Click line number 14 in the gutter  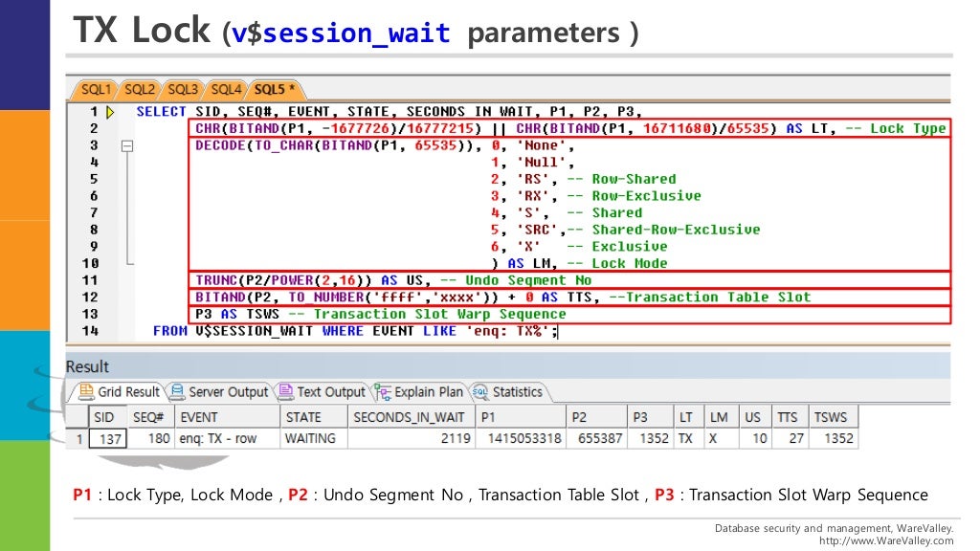[x=90, y=331]
